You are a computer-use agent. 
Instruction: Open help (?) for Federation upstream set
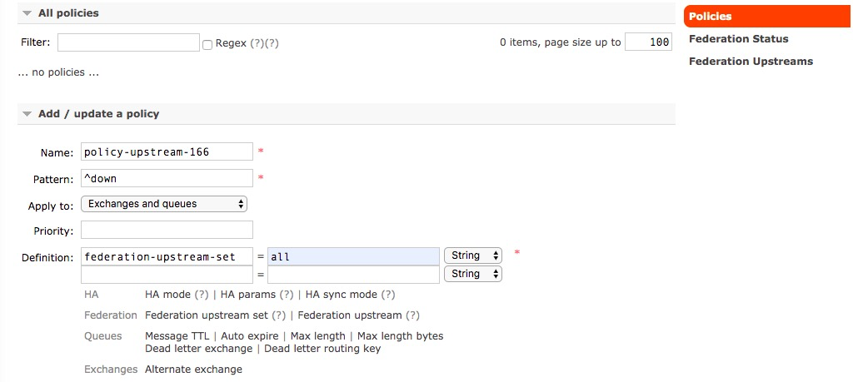pyautogui.click(x=278, y=315)
